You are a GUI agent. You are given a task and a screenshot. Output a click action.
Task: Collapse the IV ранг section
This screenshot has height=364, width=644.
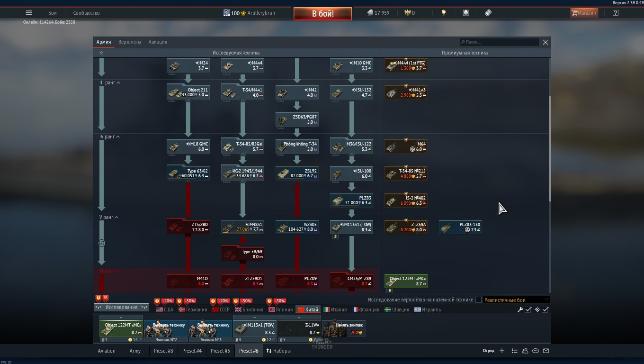click(109, 136)
